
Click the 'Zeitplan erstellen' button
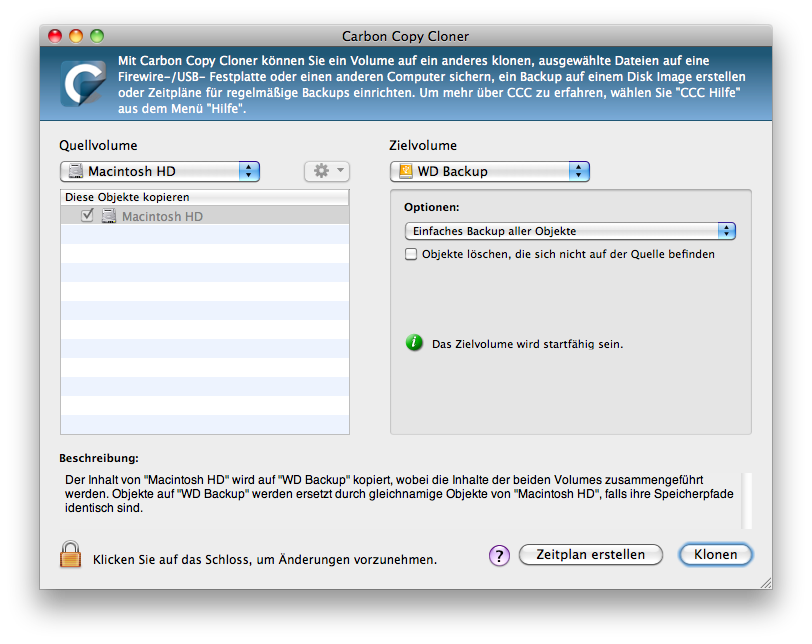coord(591,554)
